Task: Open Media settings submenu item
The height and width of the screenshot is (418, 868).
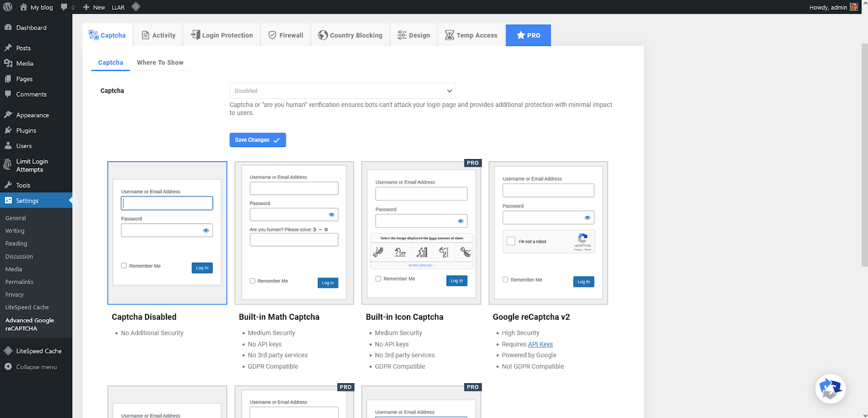Action: point(14,269)
